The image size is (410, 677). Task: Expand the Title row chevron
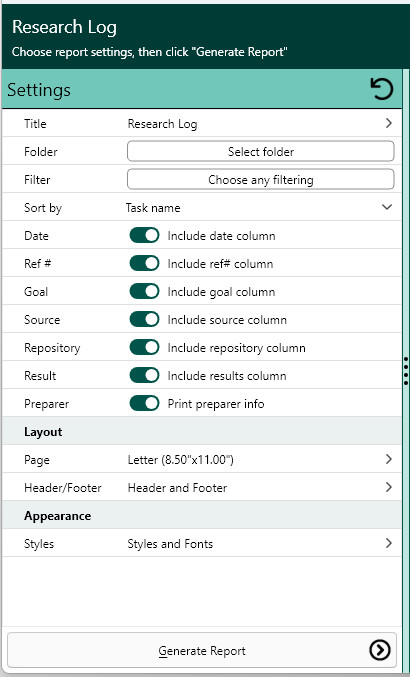(388, 123)
